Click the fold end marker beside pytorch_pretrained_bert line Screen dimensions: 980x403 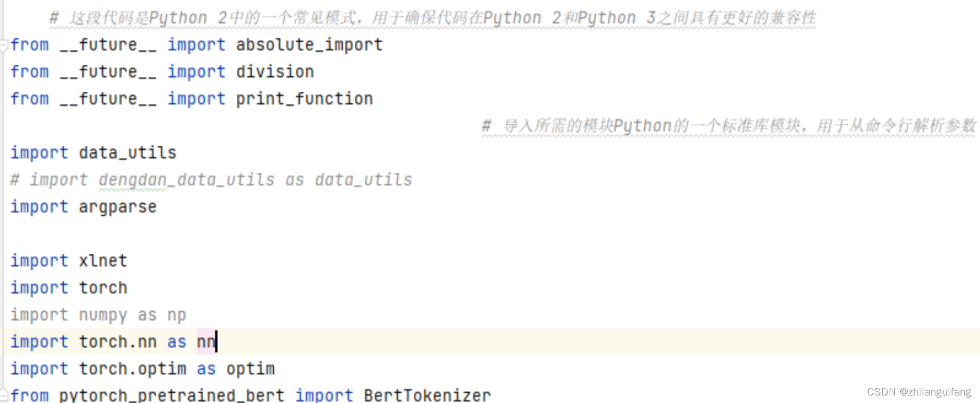pos(3,395)
